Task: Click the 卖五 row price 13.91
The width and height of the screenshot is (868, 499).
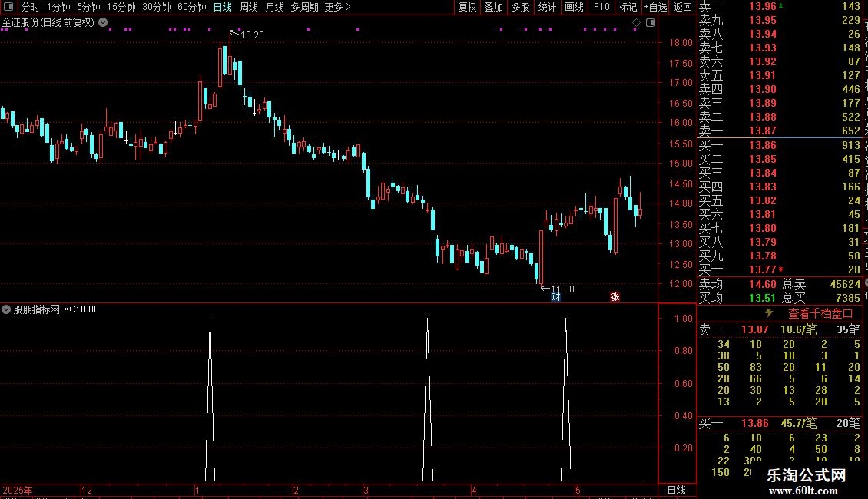Action: pos(762,75)
